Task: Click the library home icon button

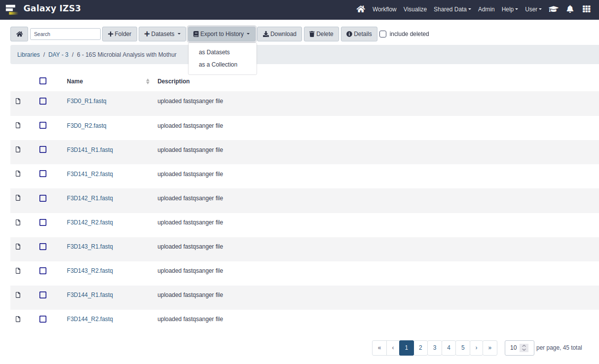Action: point(19,34)
